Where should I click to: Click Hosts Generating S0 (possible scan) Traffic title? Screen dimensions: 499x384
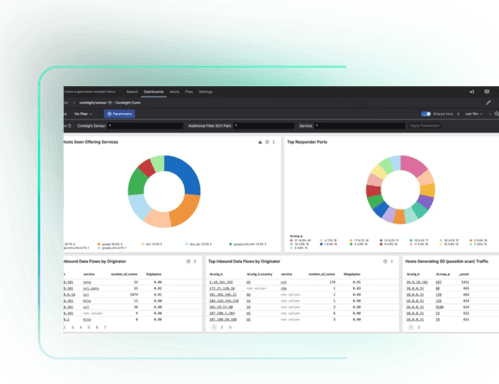pos(447,261)
